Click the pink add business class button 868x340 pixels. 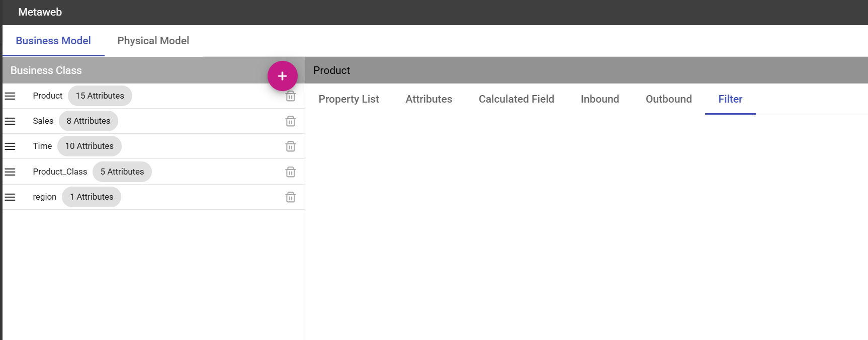tap(282, 76)
